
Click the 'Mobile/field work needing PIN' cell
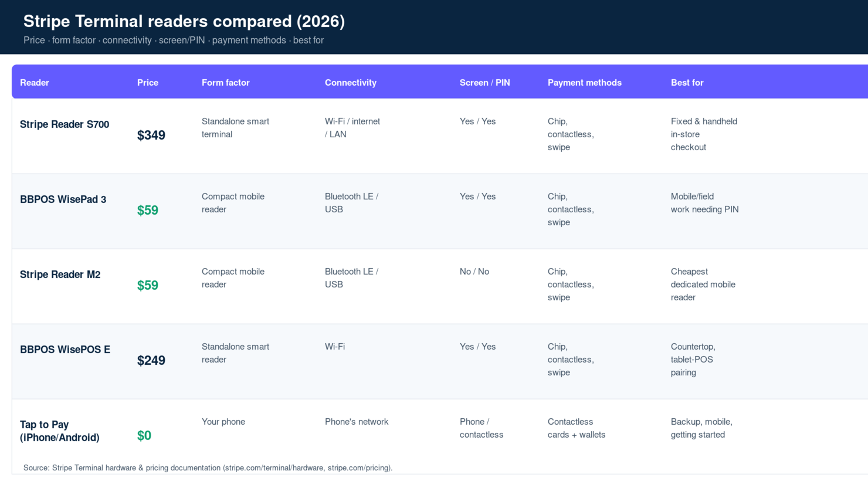[x=705, y=203]
